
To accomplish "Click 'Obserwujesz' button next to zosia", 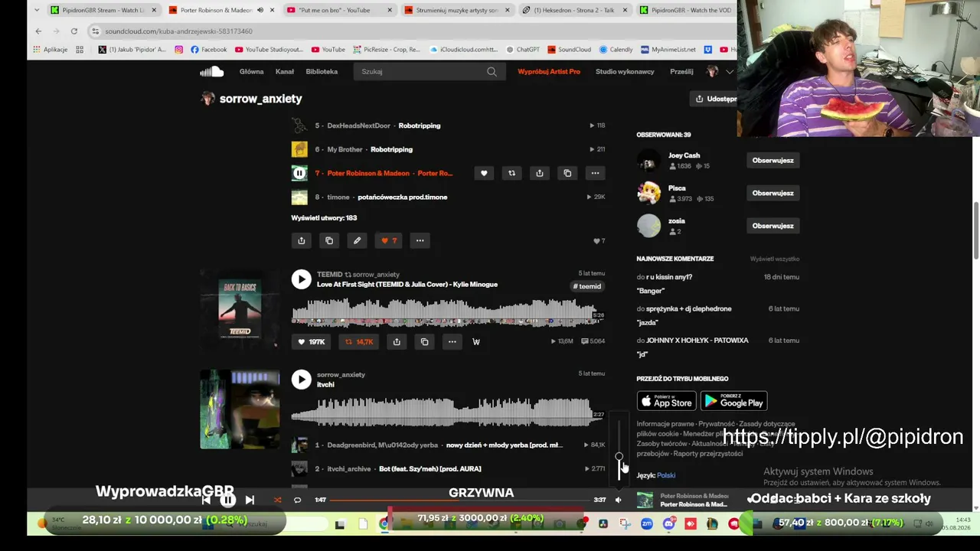I will pos(773,226).
